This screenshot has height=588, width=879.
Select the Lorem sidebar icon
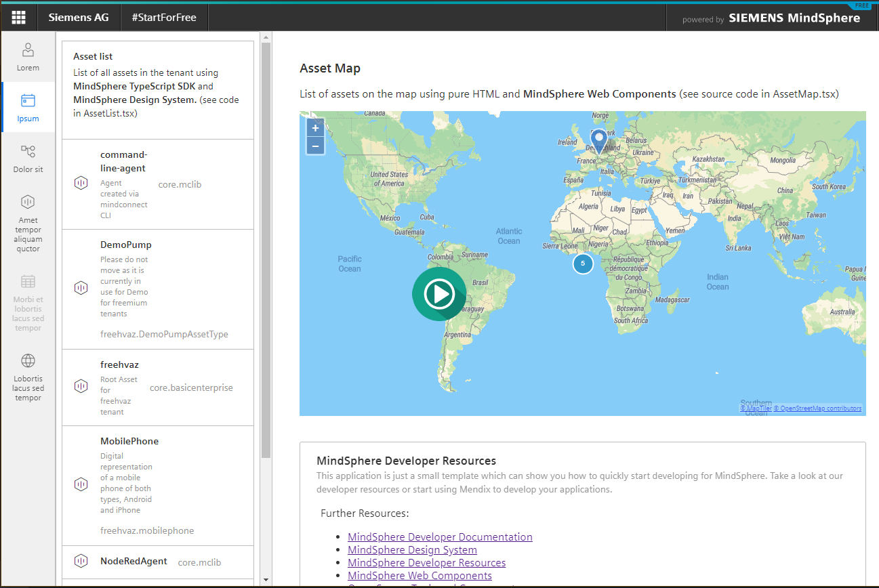28,50
